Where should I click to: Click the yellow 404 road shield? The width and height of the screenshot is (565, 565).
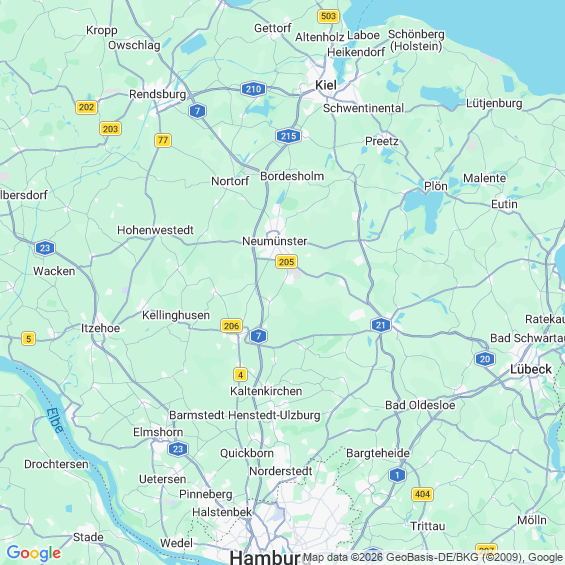point(422,494)
